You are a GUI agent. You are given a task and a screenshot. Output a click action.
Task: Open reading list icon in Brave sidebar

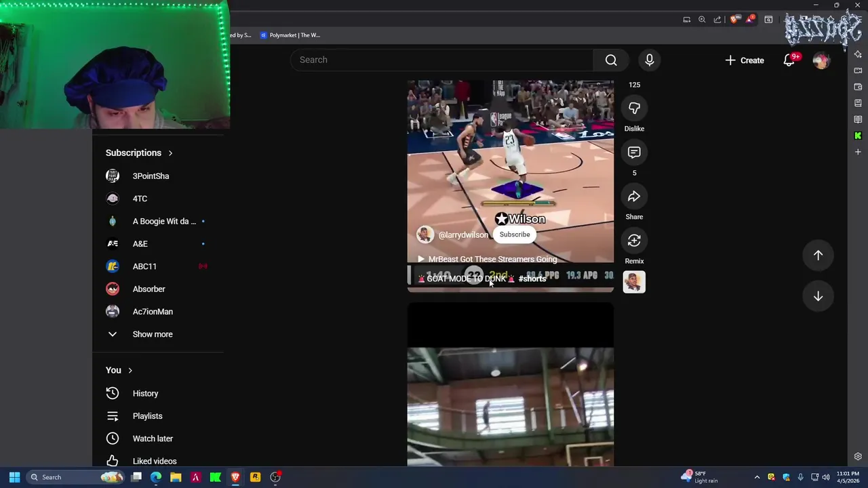[x=858, y=119]
